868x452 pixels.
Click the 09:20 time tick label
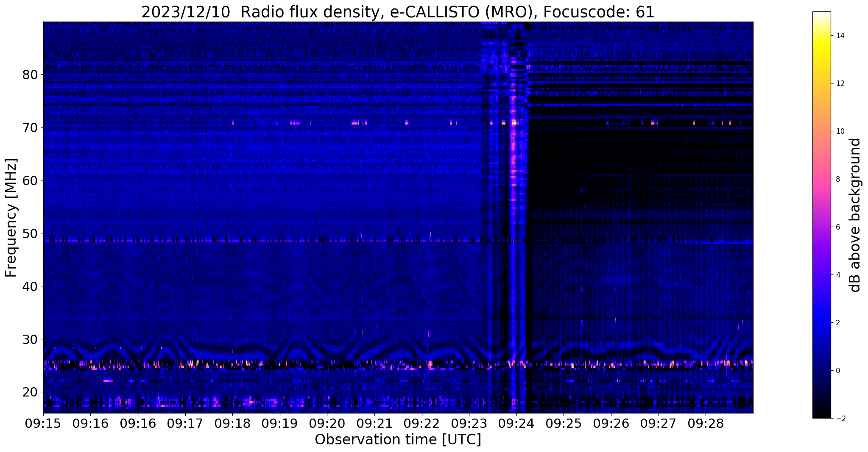[327, 423]
